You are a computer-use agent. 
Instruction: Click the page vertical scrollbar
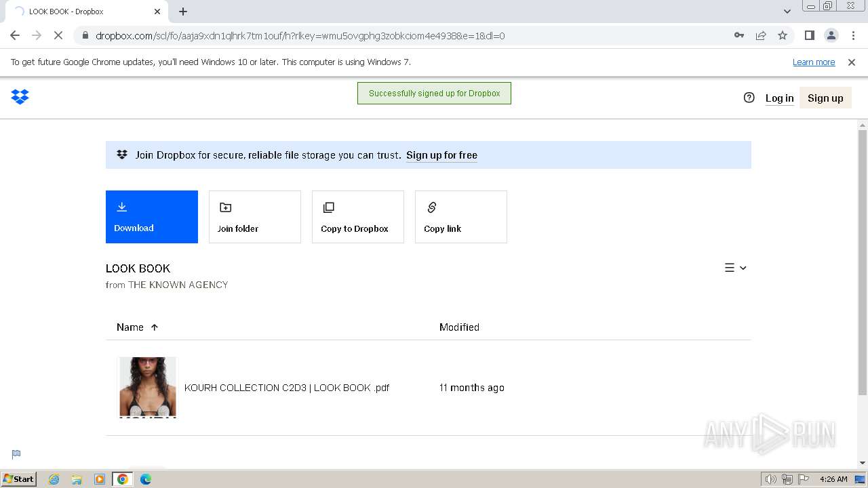[x=863, y=262]
